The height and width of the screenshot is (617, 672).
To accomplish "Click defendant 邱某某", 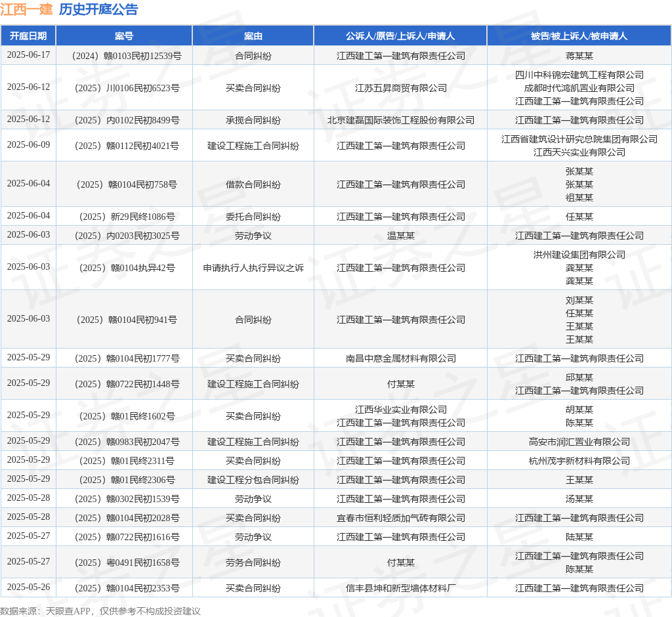I will (x=579, y=377).
